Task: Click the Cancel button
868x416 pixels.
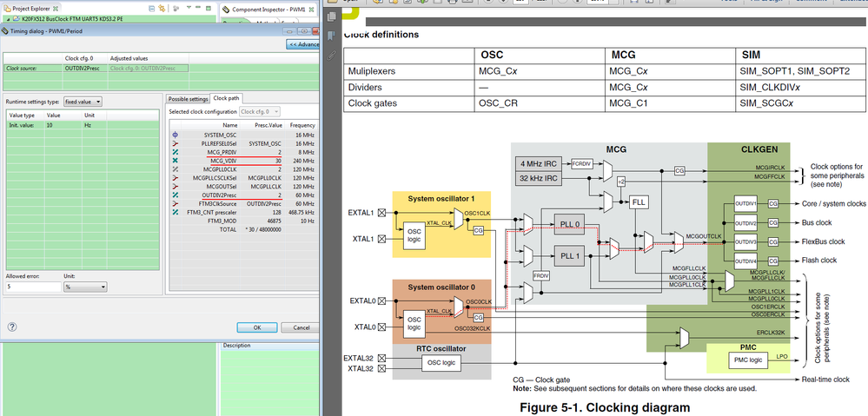Action: (x=301, y=327)
